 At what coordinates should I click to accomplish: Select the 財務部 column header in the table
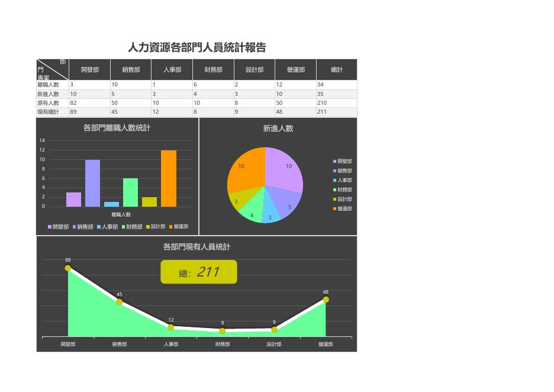pos(214,70)
